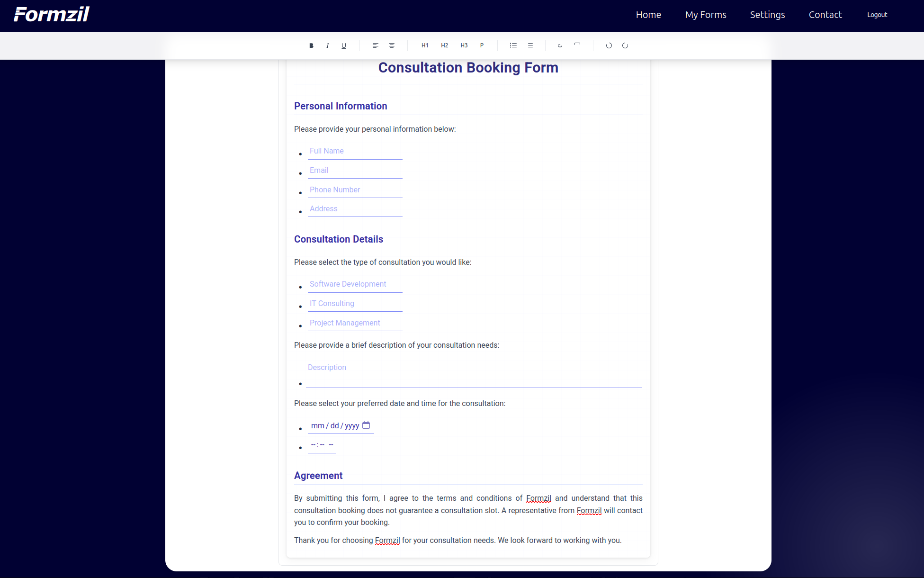Click the undo icon
Screen dimensions: 924x578
point(609,45)
